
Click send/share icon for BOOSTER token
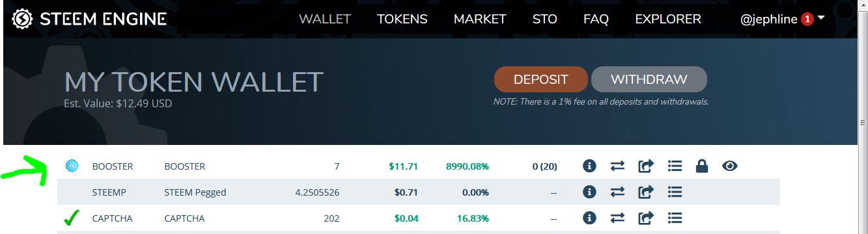click(645, 166)
